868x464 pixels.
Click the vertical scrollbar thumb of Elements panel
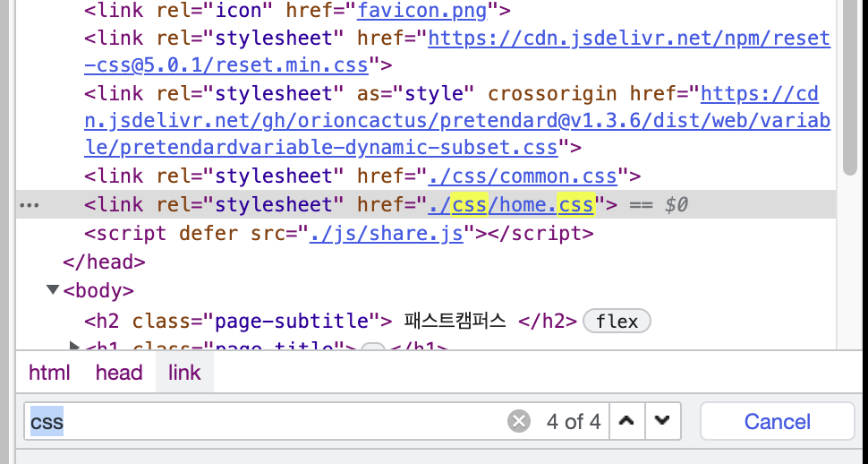850,89
